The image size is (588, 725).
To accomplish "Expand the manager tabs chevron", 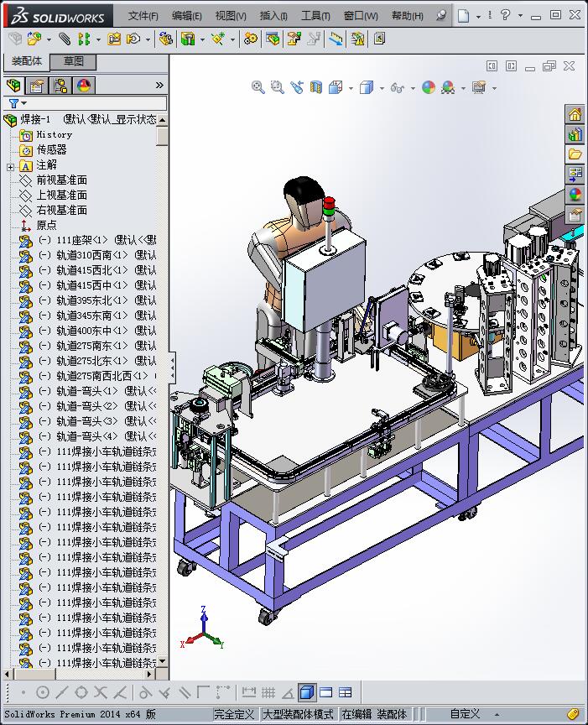I will [159, 85].
